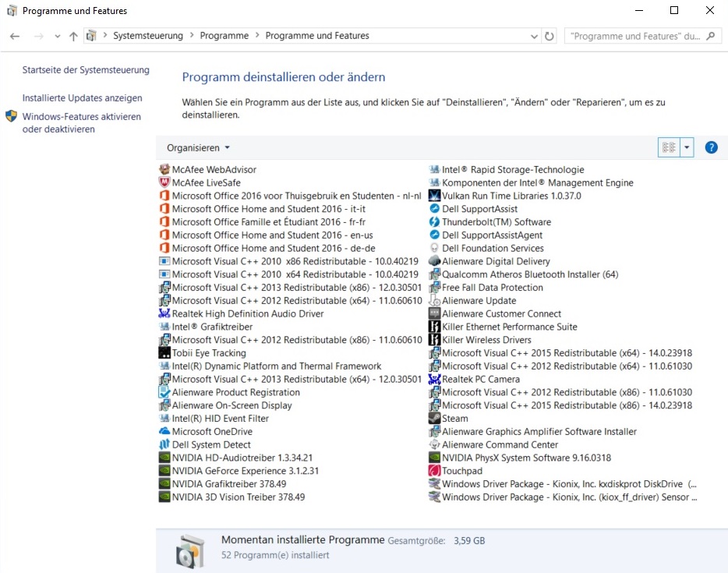
Task: Click the Realtek PC Camera icon
Action: point(434,379)
